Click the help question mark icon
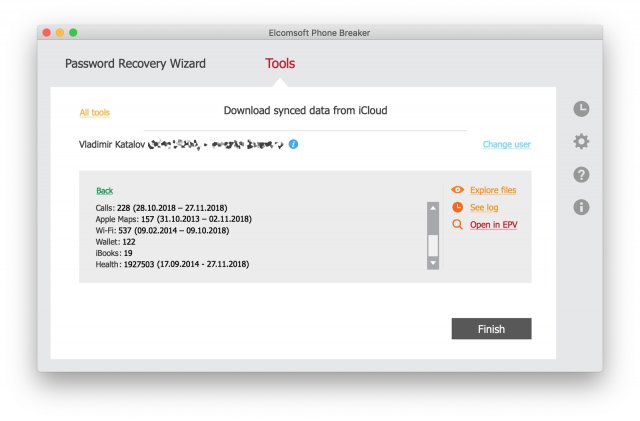The height and width of the screenshot is (421, 640). pos(581,175)
